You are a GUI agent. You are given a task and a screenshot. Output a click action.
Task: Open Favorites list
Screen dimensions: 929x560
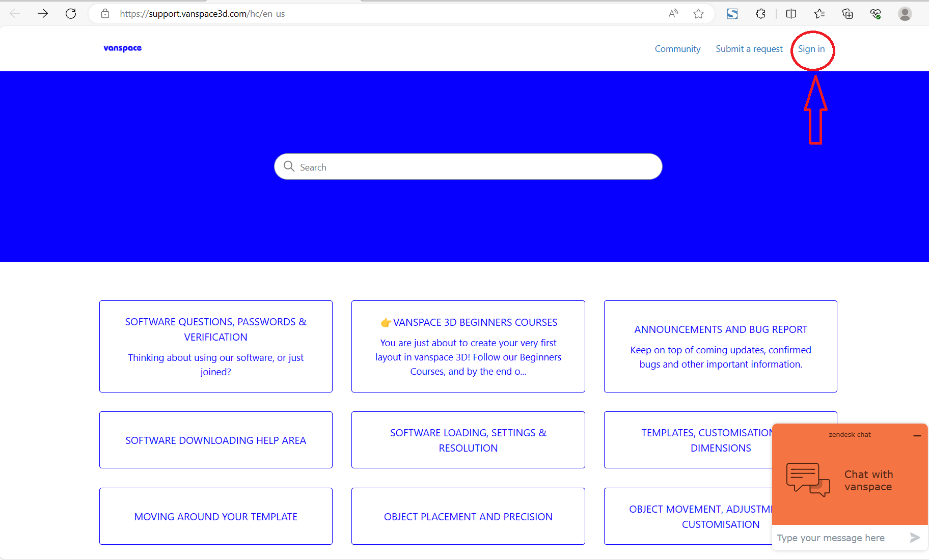pyautogui.click(x=819, y=14)
